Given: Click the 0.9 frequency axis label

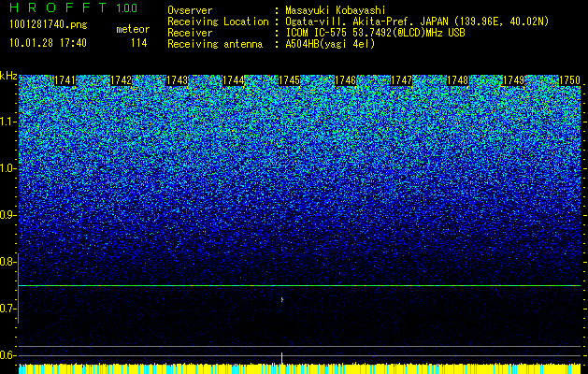Looking at the screenshot, I should [7, 215].
